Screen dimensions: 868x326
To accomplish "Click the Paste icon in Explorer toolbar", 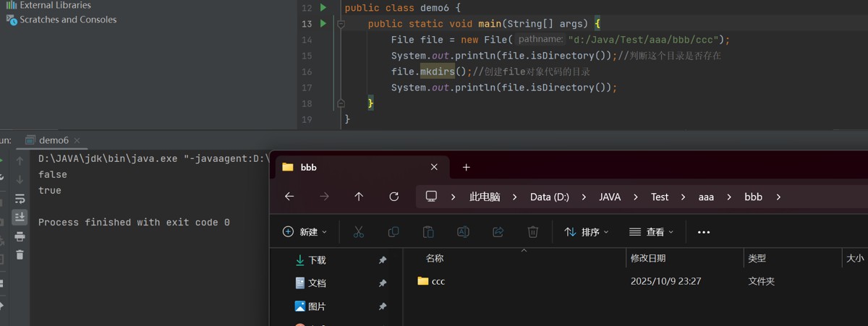I will pos(428,232).
